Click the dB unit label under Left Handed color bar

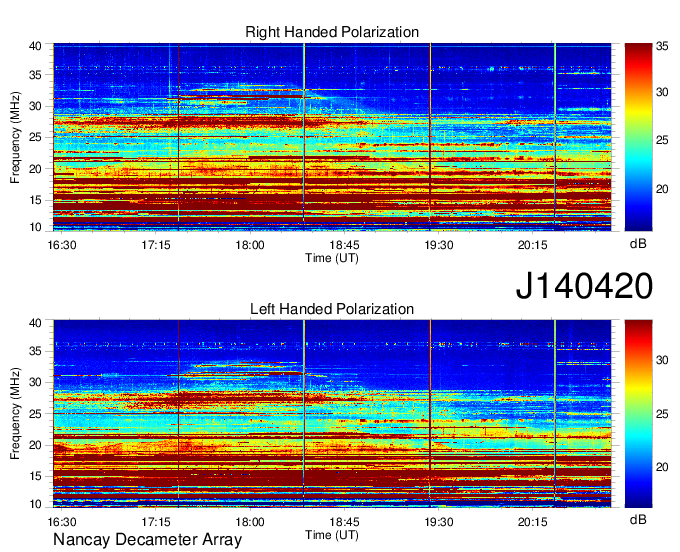tap(638, 519)
